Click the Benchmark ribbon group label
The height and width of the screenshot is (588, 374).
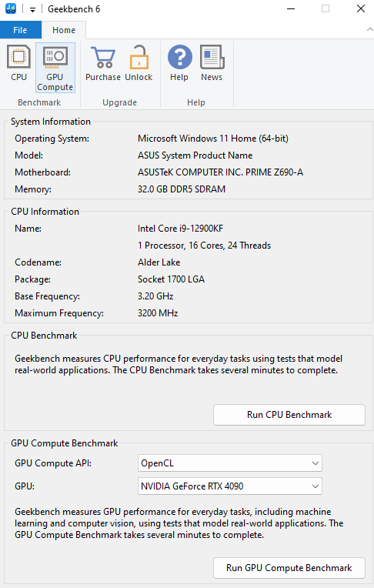click(x=39, y=102)
